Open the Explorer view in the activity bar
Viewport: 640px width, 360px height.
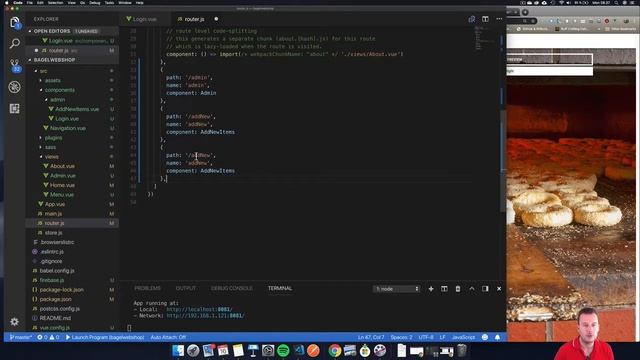point(15,22)
